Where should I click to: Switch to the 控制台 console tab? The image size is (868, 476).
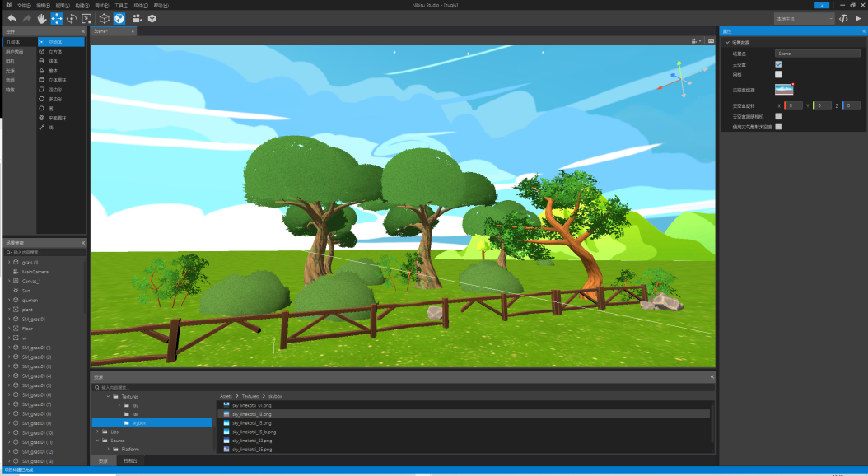pyautogui.click(x=130, y=461)
